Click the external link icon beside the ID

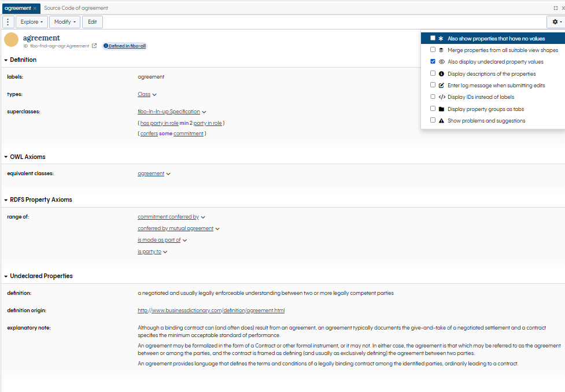point(94,46)
